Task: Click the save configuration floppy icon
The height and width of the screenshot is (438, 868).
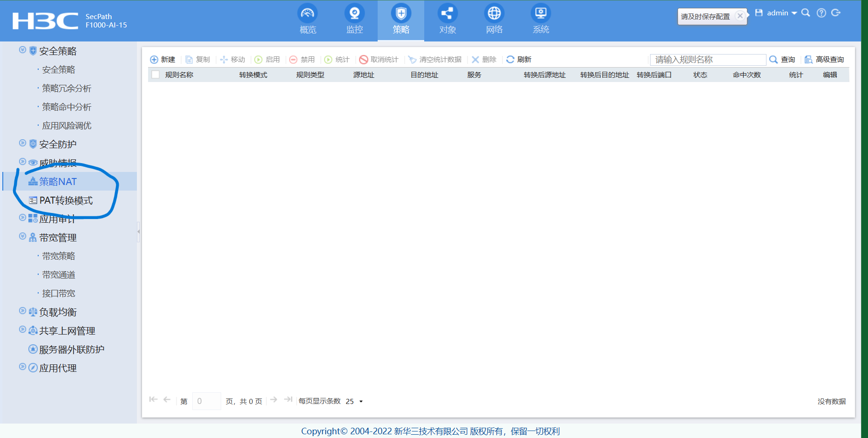Action: coord(759,13)
